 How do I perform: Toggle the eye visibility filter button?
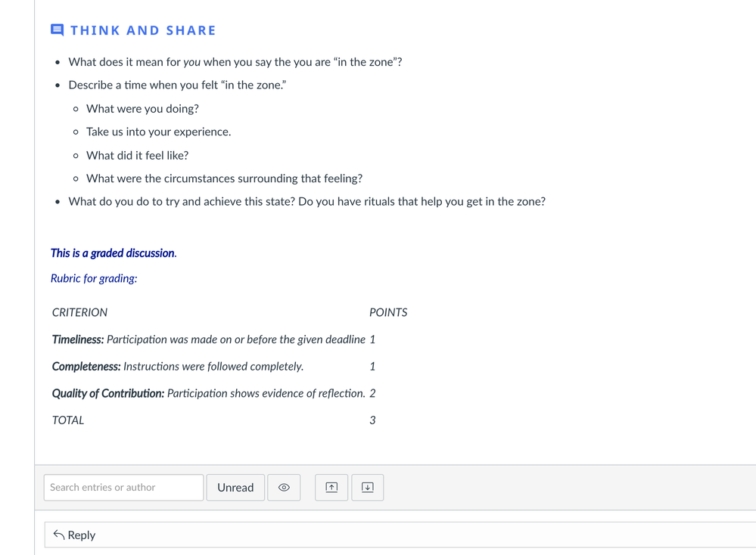click(x=284, y=488)
